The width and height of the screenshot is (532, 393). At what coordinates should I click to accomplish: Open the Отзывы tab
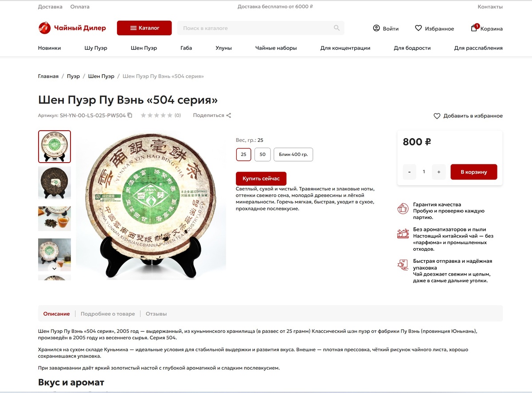tap(156, 314)
